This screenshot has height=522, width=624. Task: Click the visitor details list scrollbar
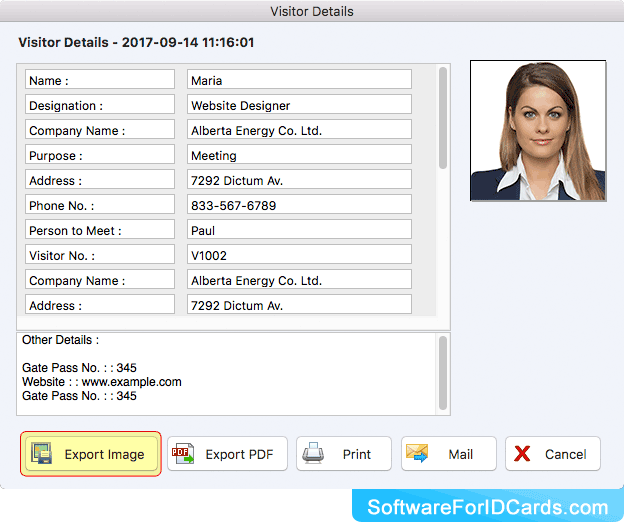point(443,118)
